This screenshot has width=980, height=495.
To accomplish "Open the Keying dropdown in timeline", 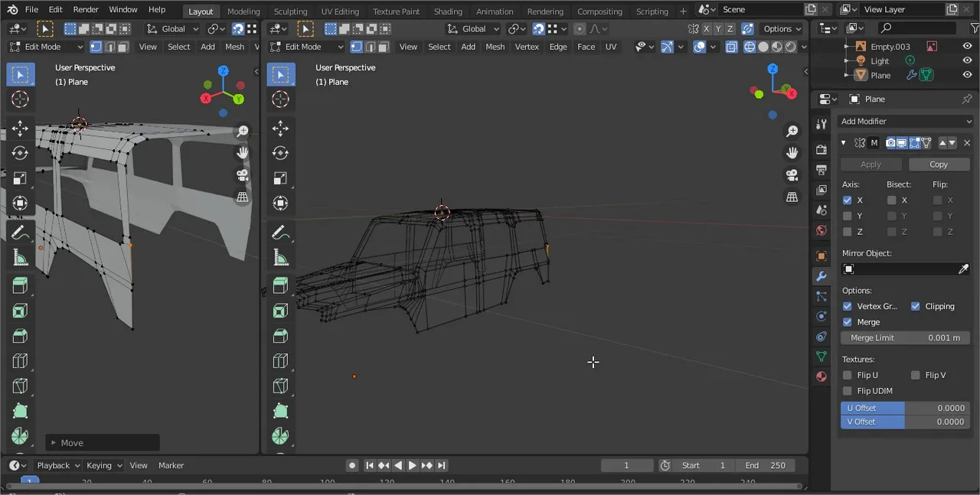I will [x=103, y=465].
